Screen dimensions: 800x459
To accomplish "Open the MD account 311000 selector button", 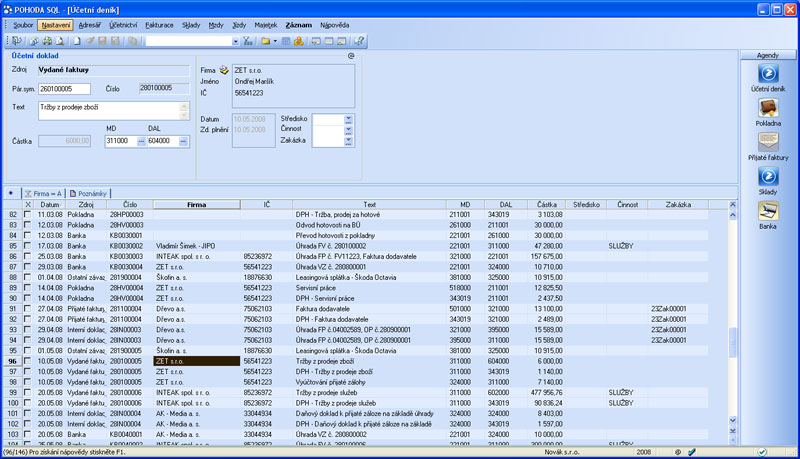I will click(x=141, y=141).
